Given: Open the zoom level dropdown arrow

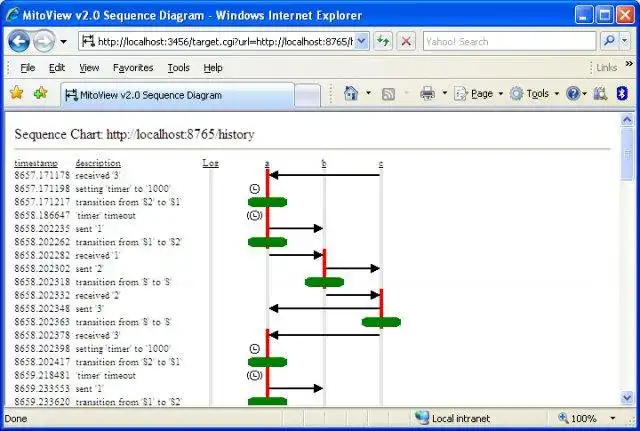Looking at the screenshot, I should (613, 418).
